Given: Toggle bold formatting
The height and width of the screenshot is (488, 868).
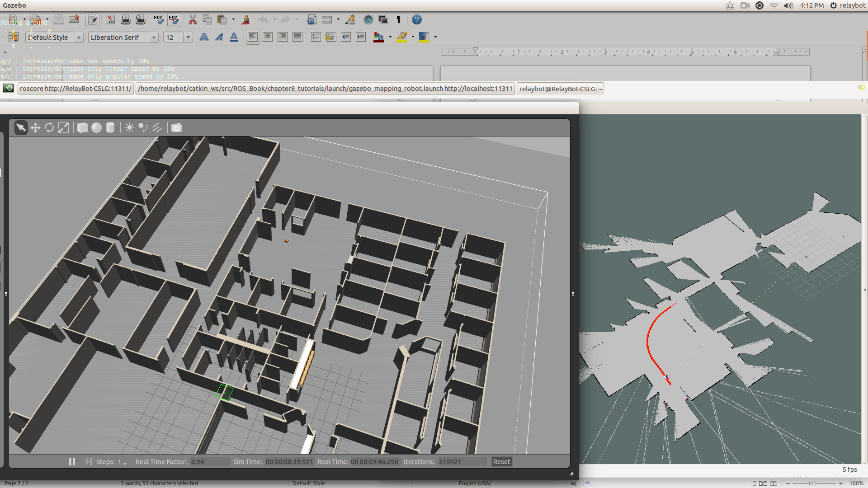Looking at the screenshot, I should tap(204, 37).
